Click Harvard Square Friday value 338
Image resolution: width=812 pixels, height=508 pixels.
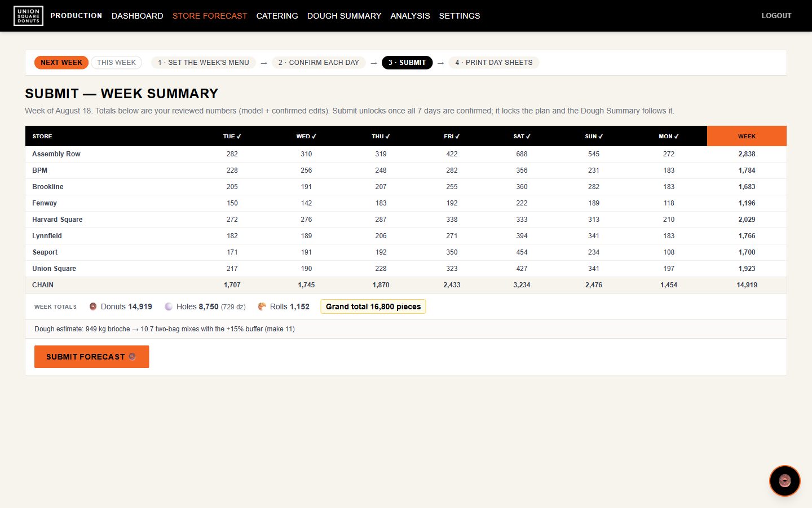coord(452,220)
